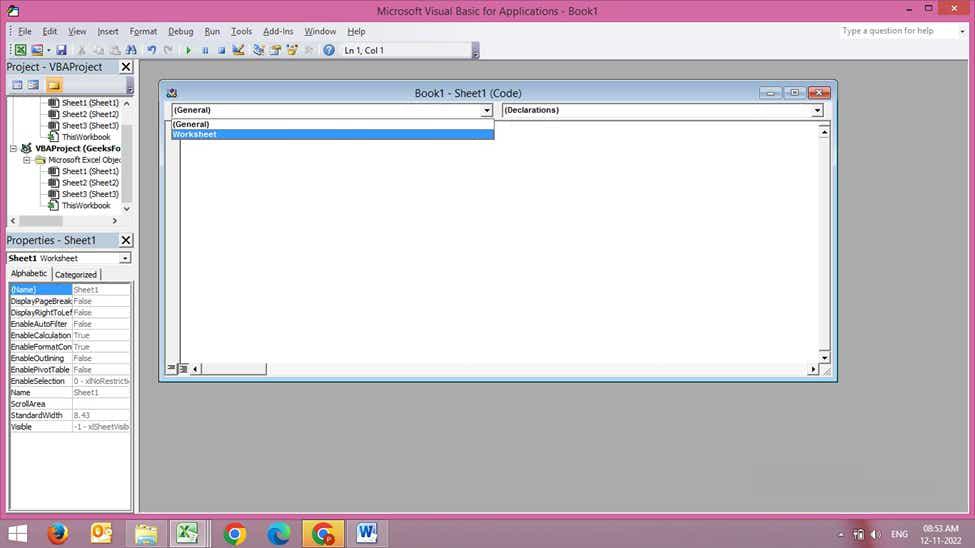Open Word from the taskbar

367,534
